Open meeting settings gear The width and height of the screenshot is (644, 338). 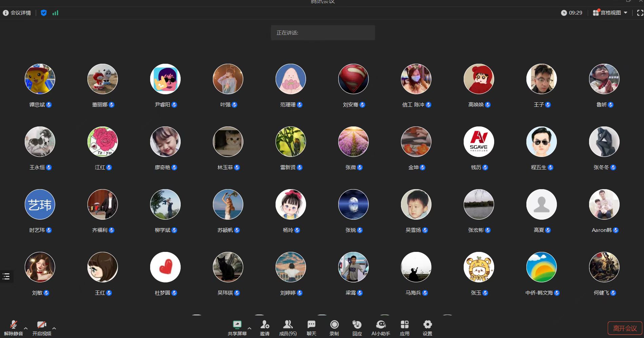[427, 325]
